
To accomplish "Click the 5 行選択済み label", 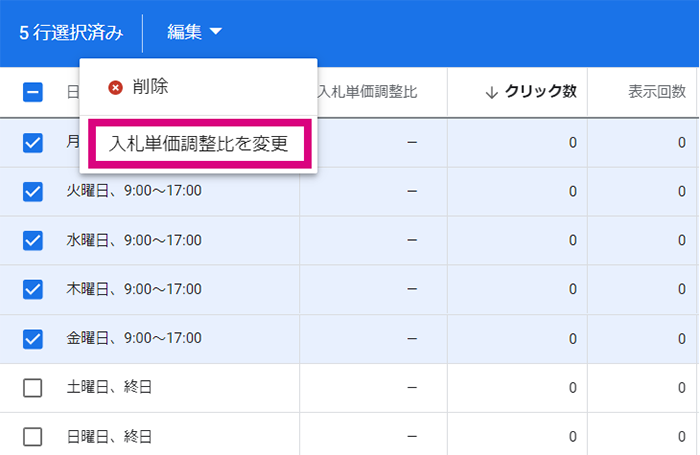I will click(x=71, y=33).
